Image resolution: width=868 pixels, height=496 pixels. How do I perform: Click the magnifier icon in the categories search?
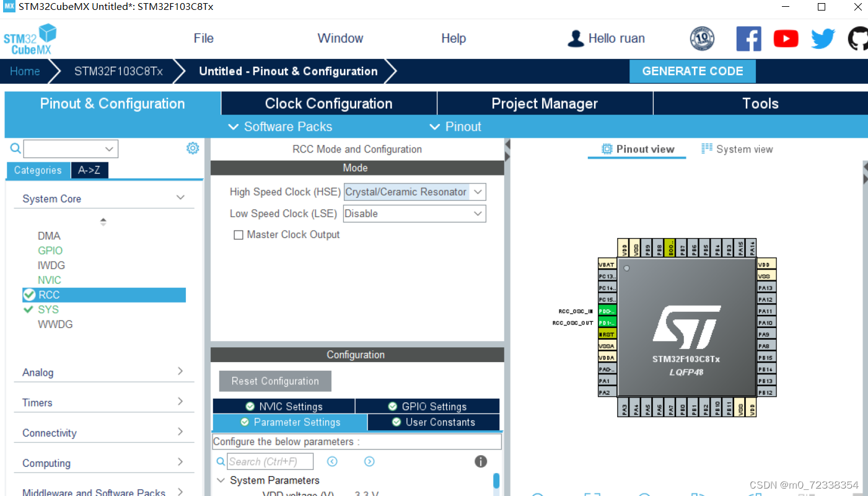pos(15,148)
